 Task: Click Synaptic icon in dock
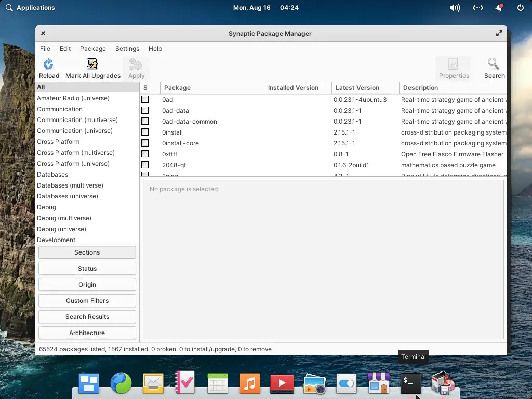(443, 383)
